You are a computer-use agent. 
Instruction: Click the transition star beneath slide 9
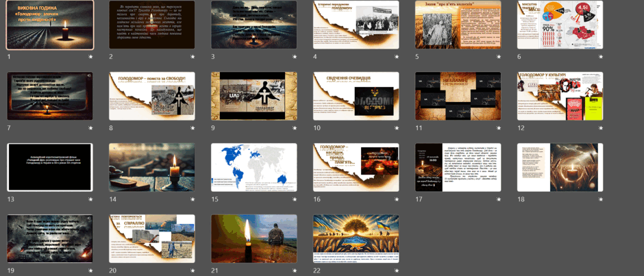[294, 128]
